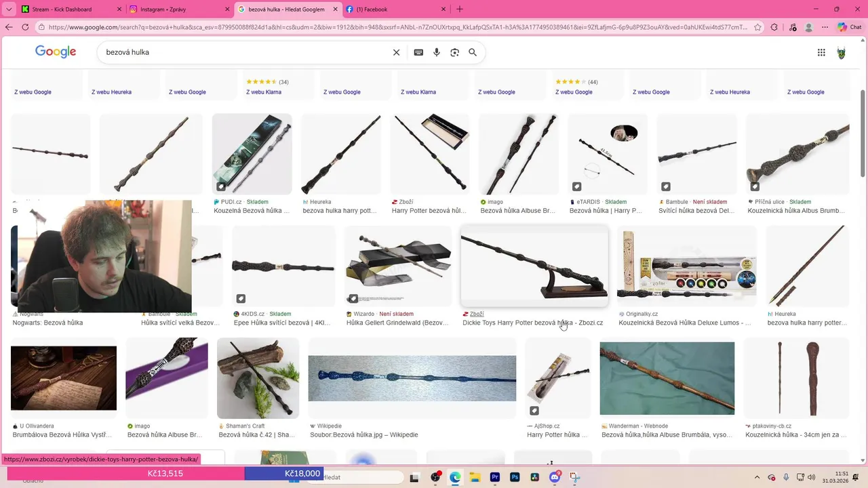Close the Instagram Zprávy tab
The height and width of the screenshot is (488, 868).
[226, 9]
